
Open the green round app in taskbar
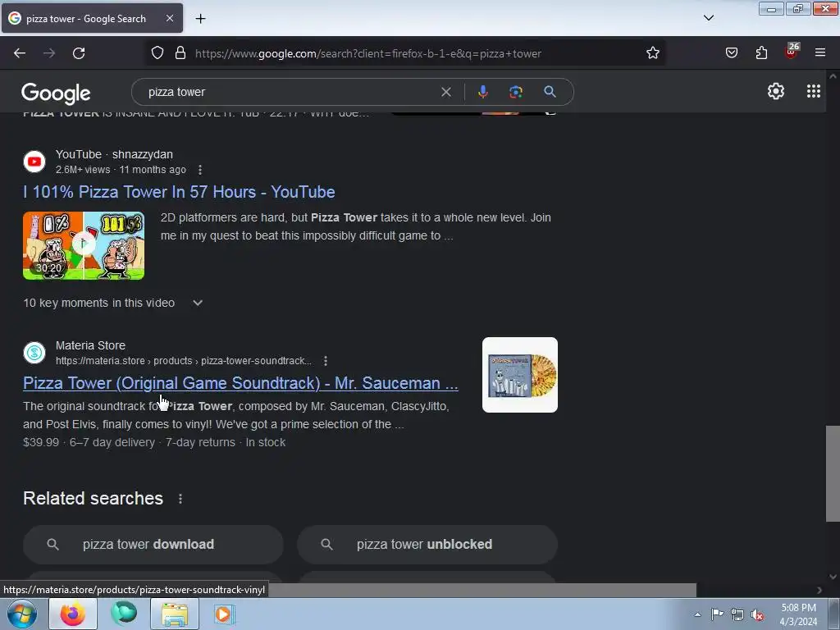124,614
